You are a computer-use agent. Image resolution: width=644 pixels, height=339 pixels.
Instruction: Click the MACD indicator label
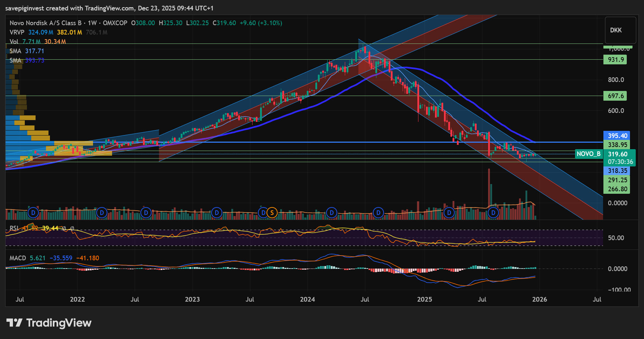[x=18, y=258]
